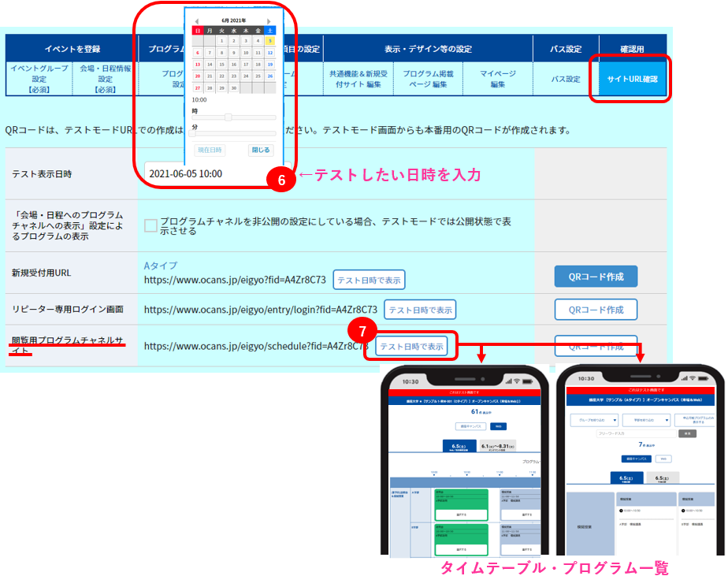728x576 pixels.
Task: Click the Aタイプ link
Action: (x=161, y=266)
